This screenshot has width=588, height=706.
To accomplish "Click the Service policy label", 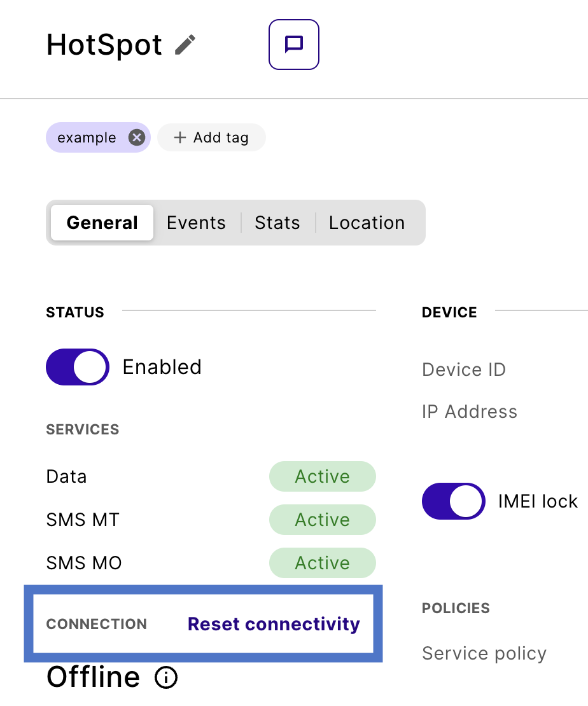I will pos(484,653).
